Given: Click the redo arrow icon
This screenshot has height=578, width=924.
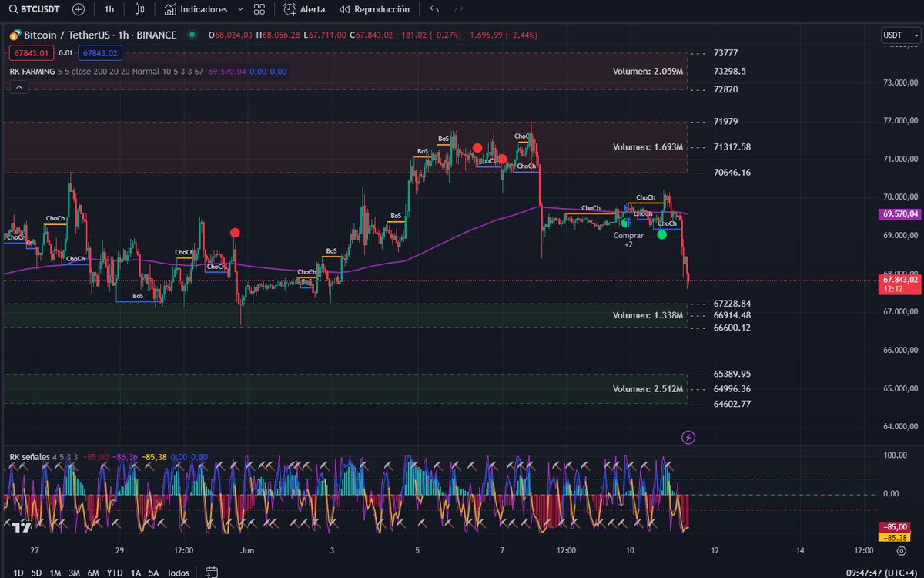Looking at the screenshot, I should coord(459,9).
